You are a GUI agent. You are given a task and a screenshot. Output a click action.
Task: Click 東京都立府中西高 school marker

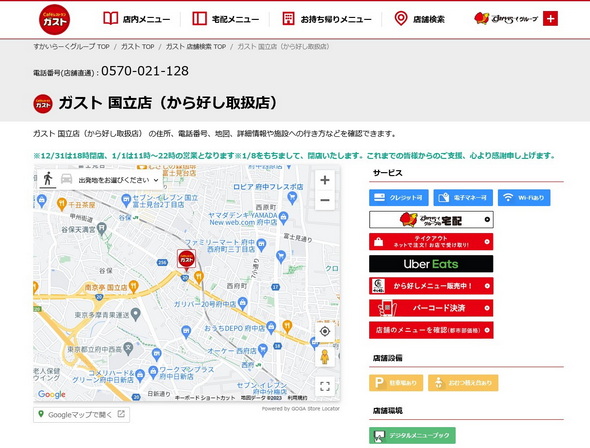[x=128, y=349]
